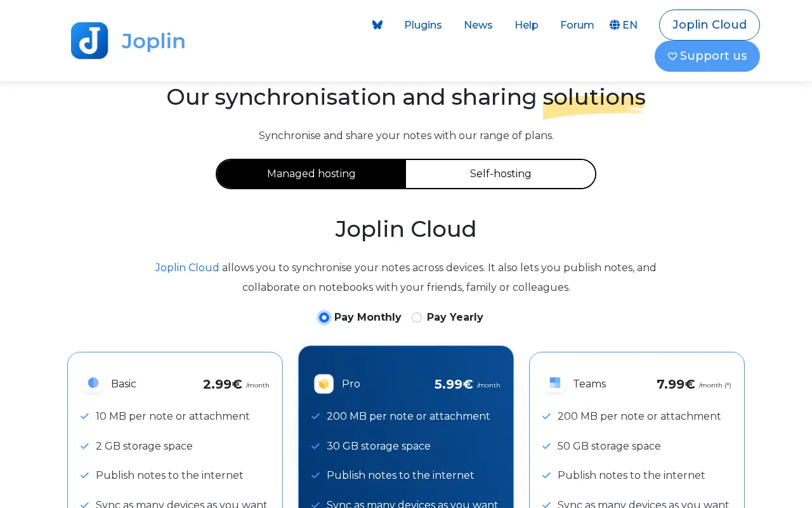Screen dimensions: 812x508
Task: Click the Teams plan 7.99€ price
Action: pos(676,384)
